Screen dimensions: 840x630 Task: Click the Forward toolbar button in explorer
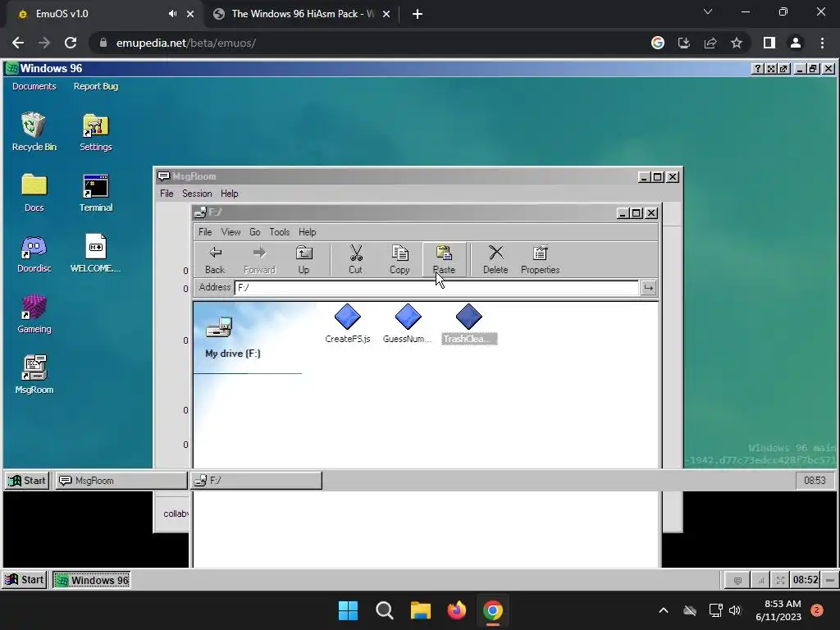(259, 260)
